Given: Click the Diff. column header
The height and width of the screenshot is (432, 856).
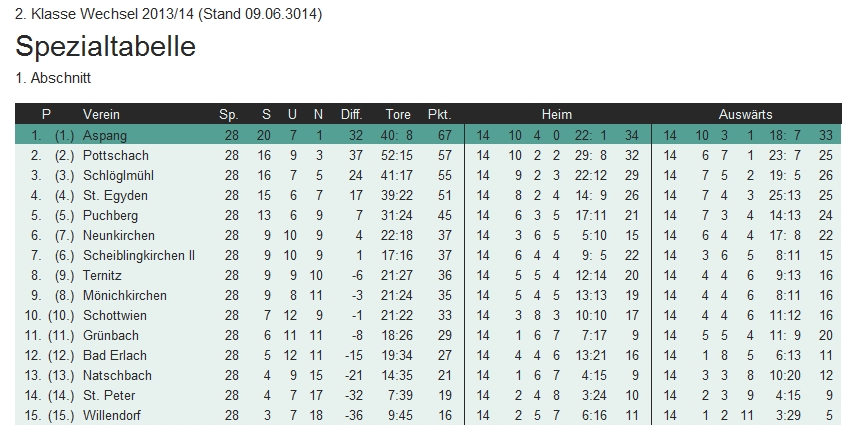Looking at the screenshot, I should (x=351, y=114).
